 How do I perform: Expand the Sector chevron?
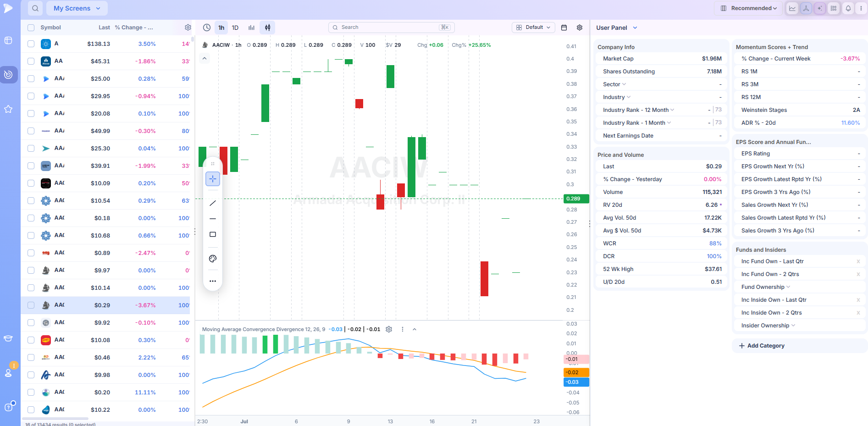pyautogui.click(x=624, y=84)
